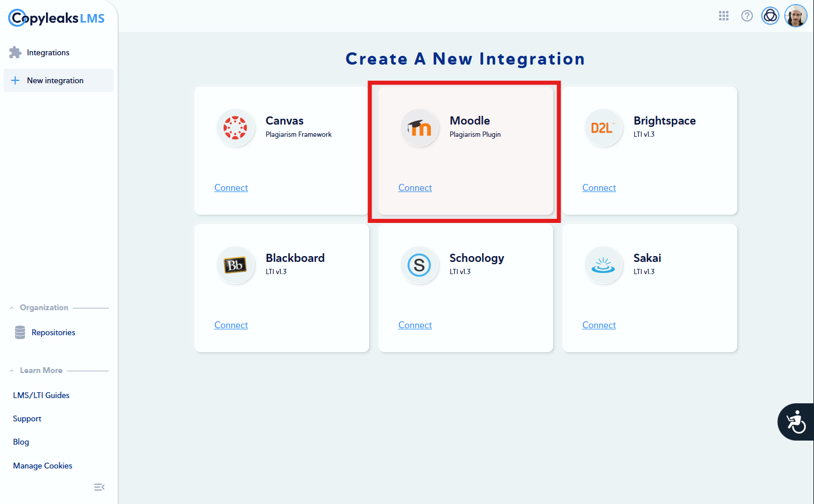Connect the Sakai integration

[x=599, y=325]
